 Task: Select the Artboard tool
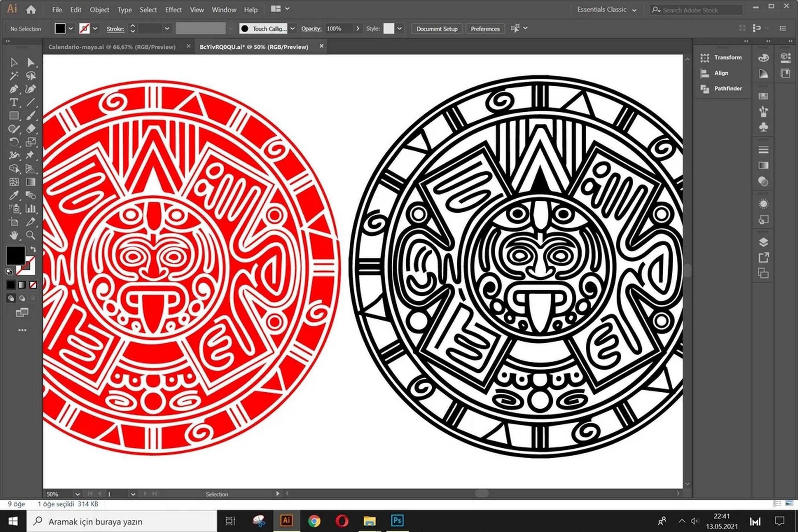tap(14, 222)
